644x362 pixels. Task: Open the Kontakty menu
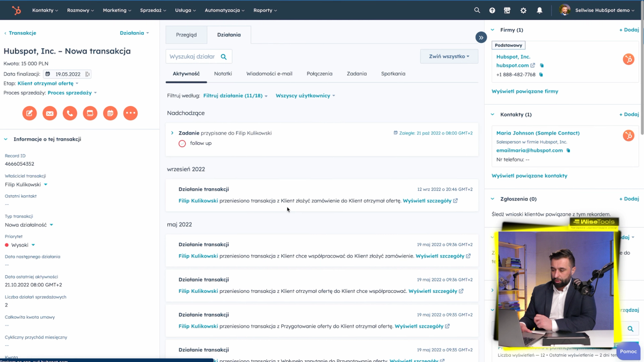(x=45, y=10)
